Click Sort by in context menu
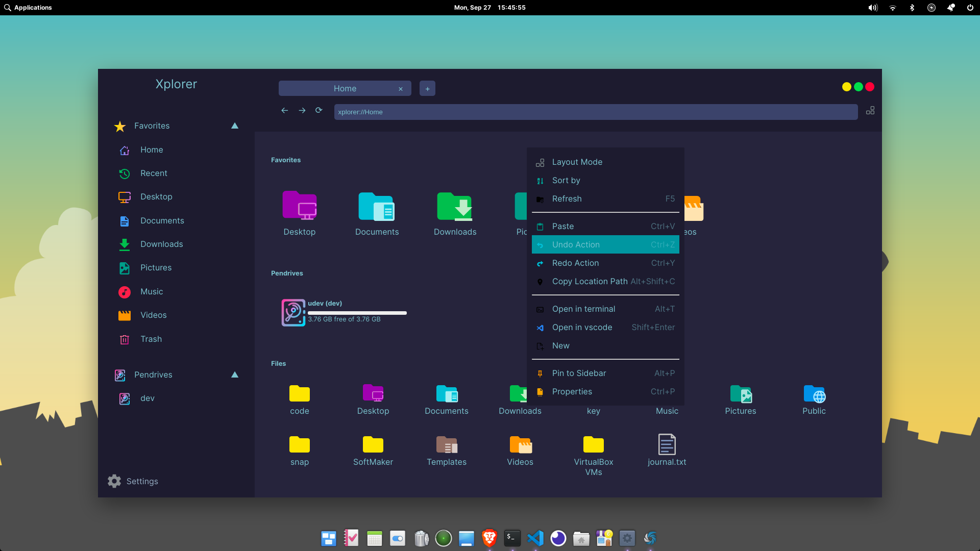 [x=566, y=180]
